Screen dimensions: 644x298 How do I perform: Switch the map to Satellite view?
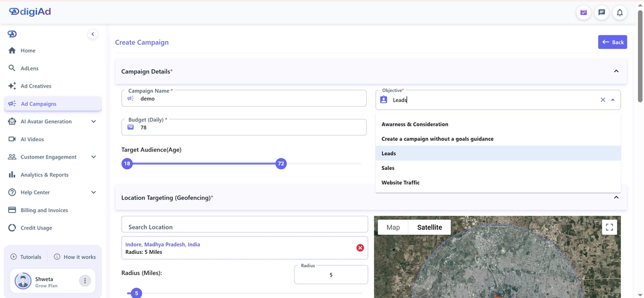429,227
